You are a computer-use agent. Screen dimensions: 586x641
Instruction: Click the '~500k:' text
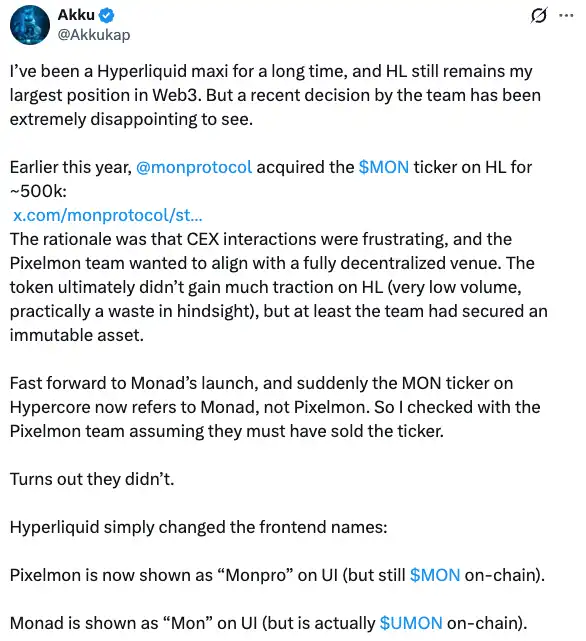click(38, 191)
